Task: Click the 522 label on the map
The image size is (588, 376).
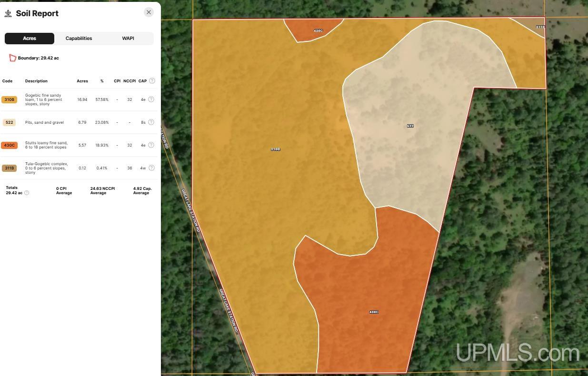Action: tap(410, 126)
